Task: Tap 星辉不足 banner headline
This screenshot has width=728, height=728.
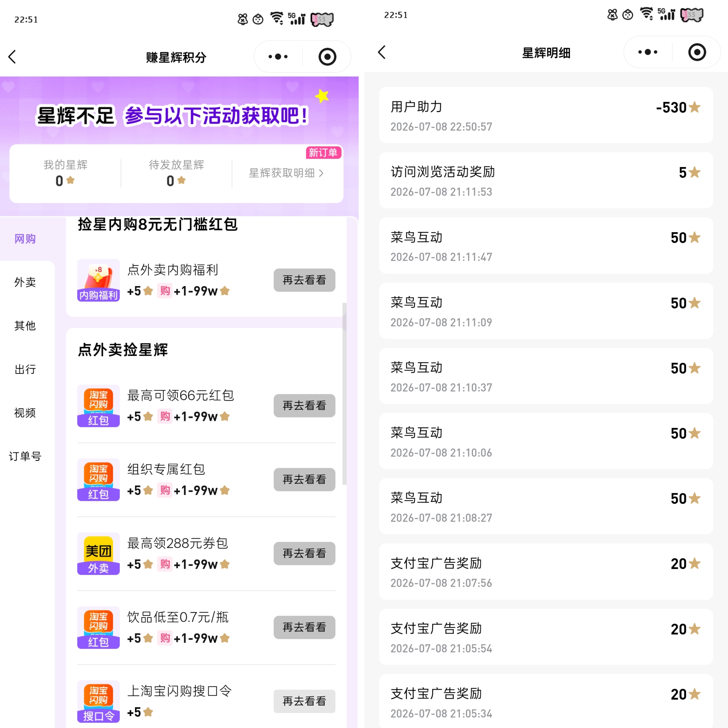Action: tap(75, 116)
